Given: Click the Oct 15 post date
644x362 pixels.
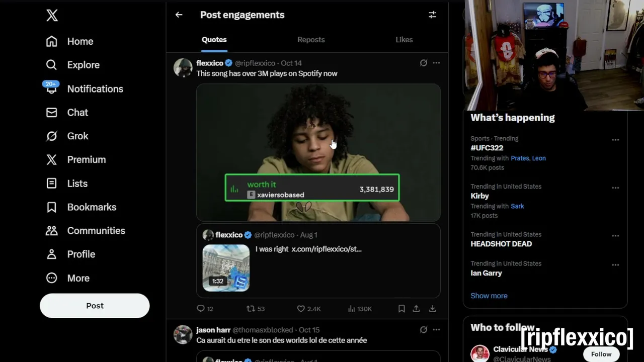Looking at the screenshot, I should pyautogui.click(x=309, y=330).
